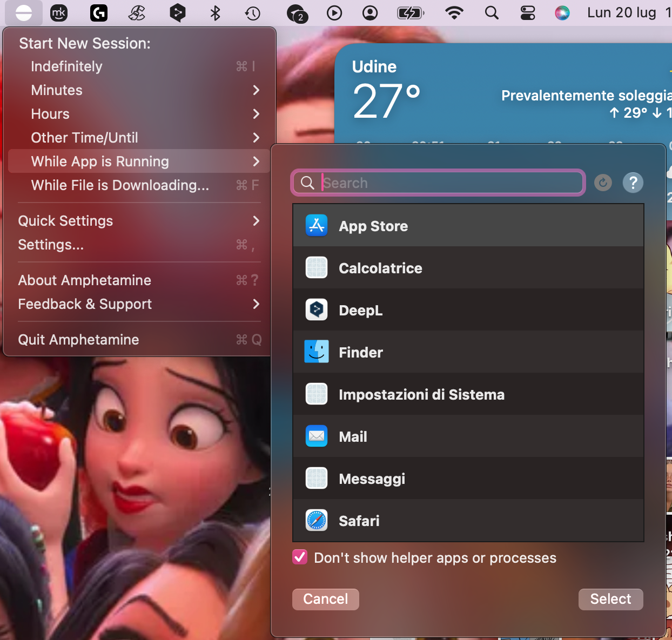Click the refresh app list icon
Viewport: 672px width, 640px height.
click(x=603, y=183)
